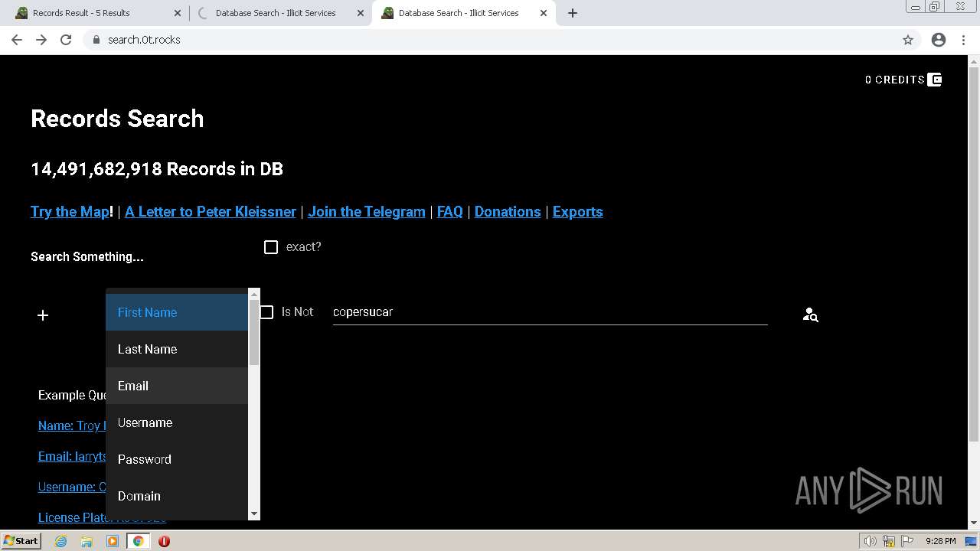980x551 pixels.
Task: Bookmark this page with the star icon
Action: pyautogui.click(x=908, y=40)
